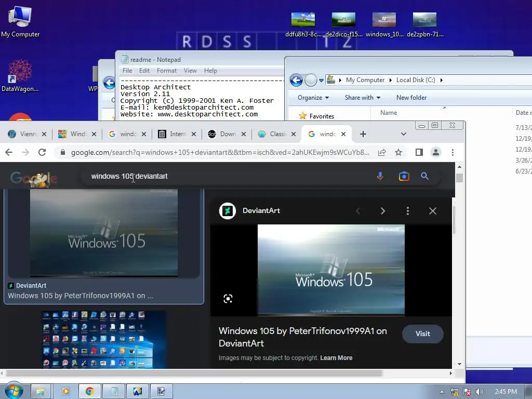The height and width of the screenshot is (399, 532).
Task: Close the active Google search tab
Action: point(343,134)
